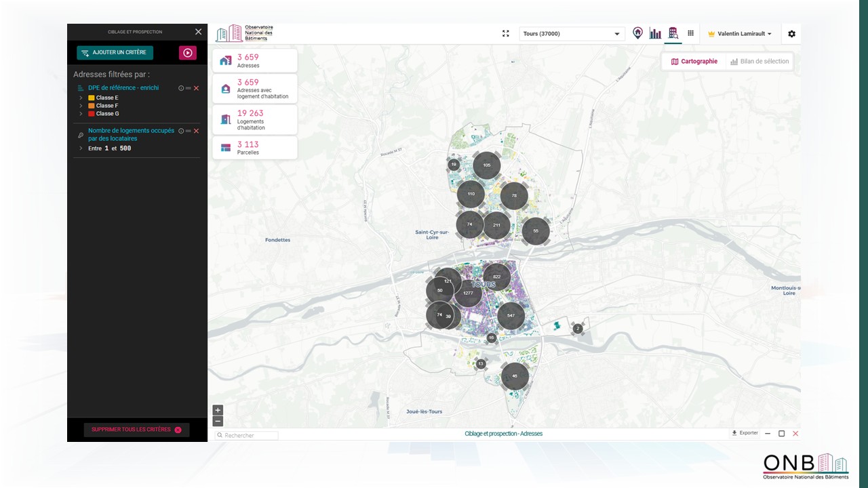
Task: Switch to the Cartographie tab
Action: [x=694, y=62]
